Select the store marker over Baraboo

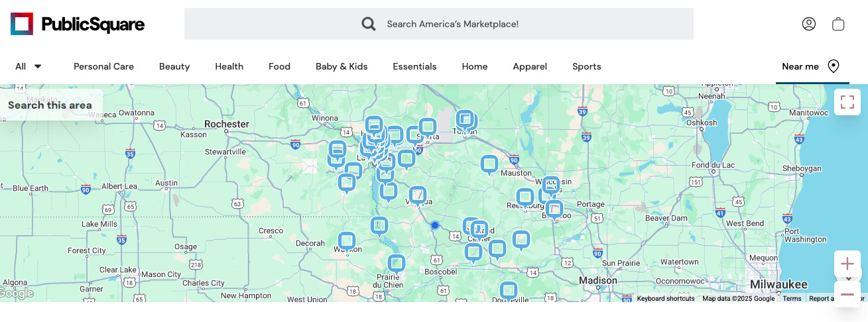tap(554, 210)
